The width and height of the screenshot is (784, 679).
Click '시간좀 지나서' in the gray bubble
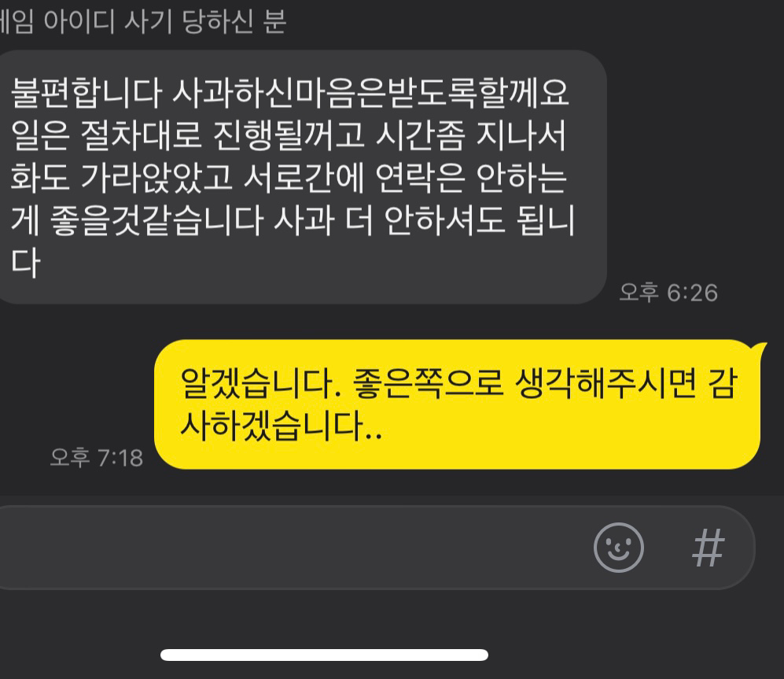tap(470, 135)
